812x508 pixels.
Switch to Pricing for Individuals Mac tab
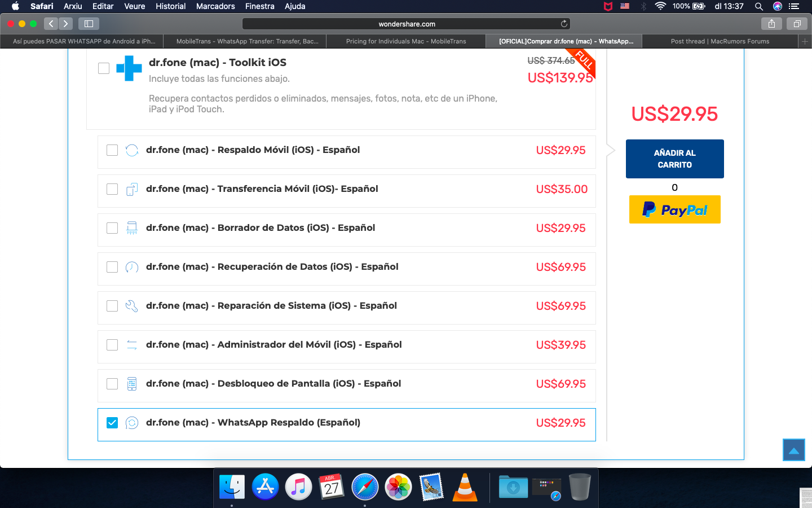[406, 41]
